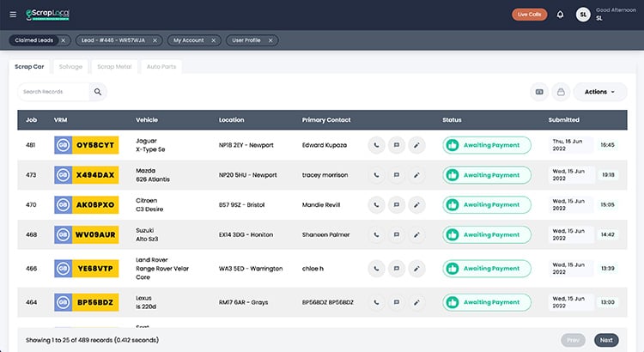Edit job 470 with pencil icon

[416, 204]
